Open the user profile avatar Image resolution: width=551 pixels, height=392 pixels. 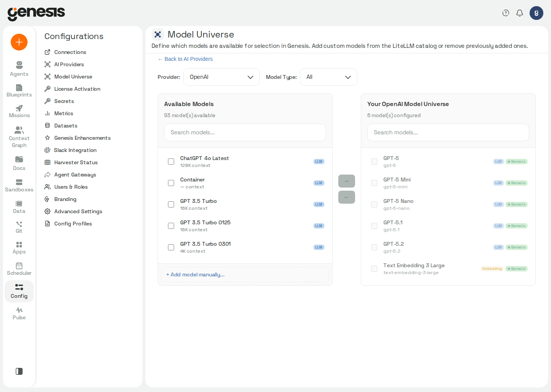pos(536,13)
